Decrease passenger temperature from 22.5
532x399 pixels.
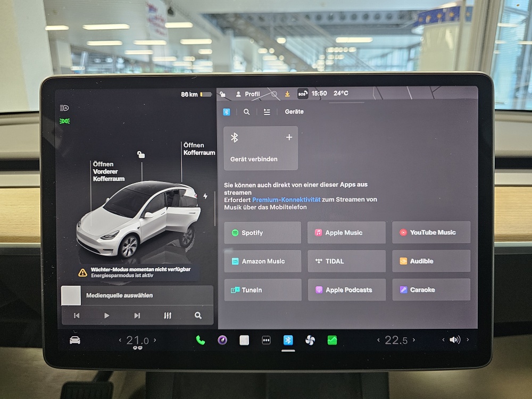point(379,340)
